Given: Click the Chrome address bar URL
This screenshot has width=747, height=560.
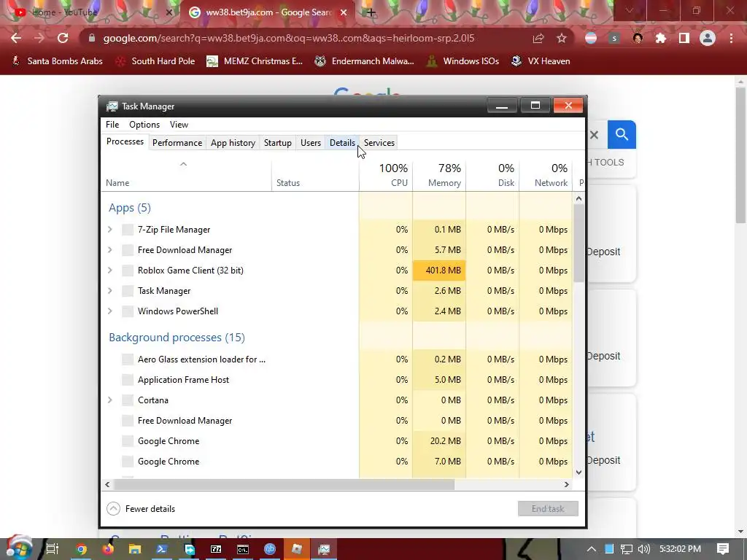Looking at the screenshot, I should [289, 38].
